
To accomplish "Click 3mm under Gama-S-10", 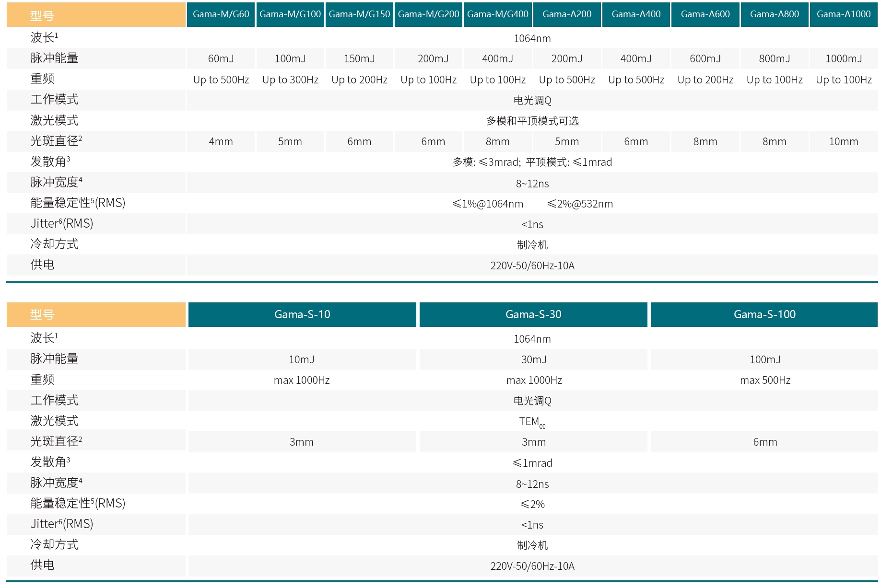I will tap(302, 442).
